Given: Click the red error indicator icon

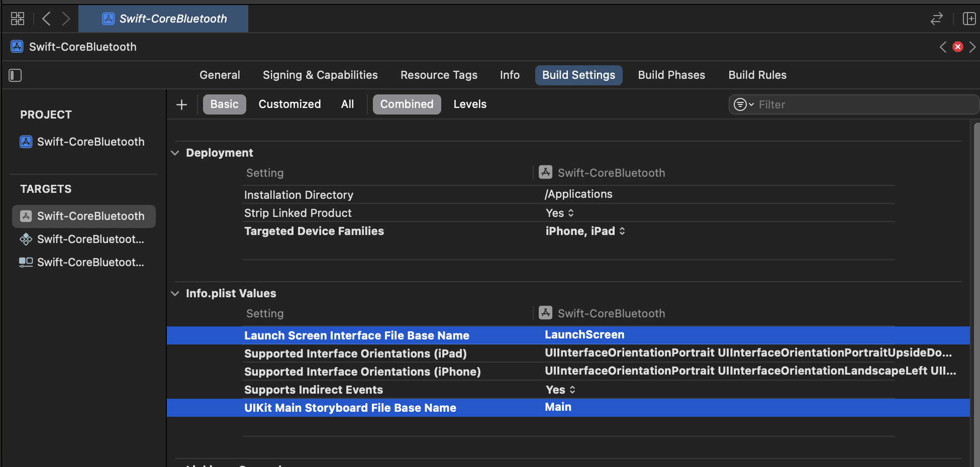Looking at the screenshot, I should tap(958, 47).
